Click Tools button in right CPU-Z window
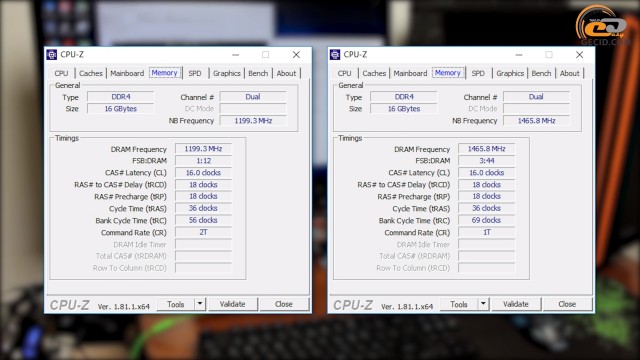The image size is (640, 360). click(x=459, y=304)
